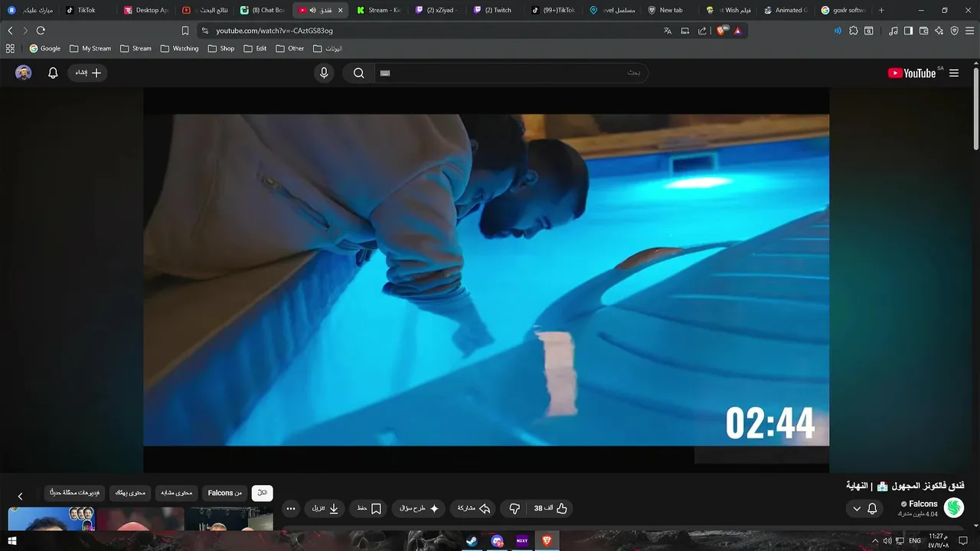Open the Leo AI sparkle icon
This screenshot has width=980, height=551.
coord(939,31)
